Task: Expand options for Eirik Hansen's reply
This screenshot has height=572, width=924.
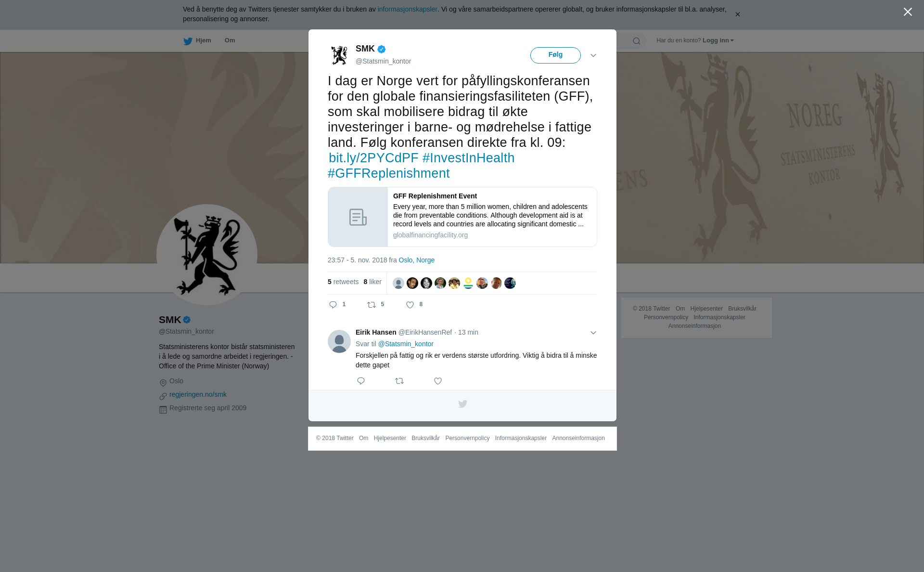Action: 593,333
